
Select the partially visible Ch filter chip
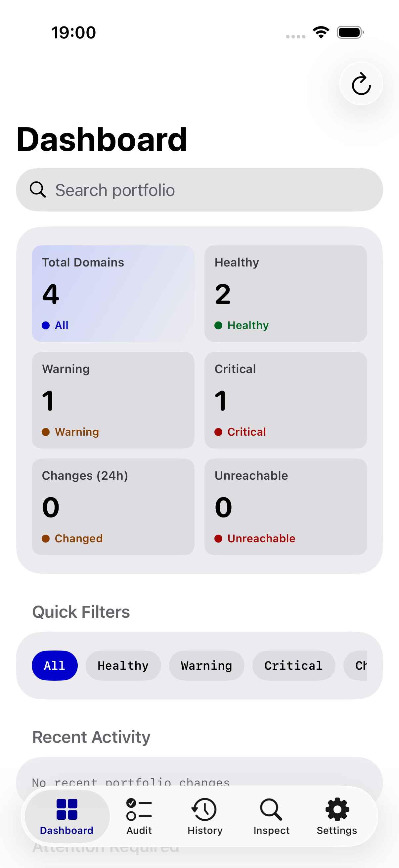[356, 665]
